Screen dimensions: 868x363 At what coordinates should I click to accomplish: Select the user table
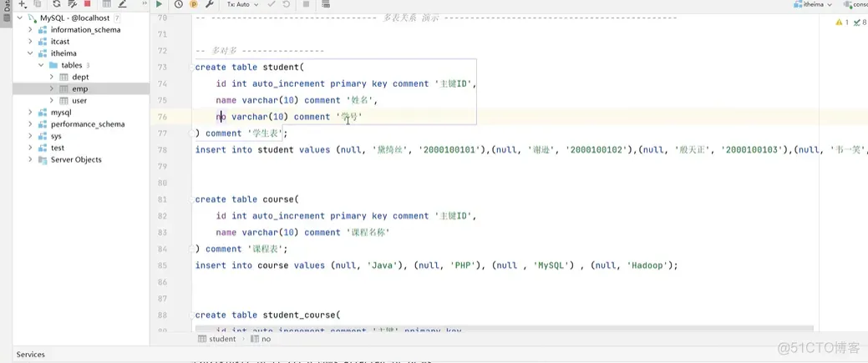pyautogui.click(x=79, y=101)
